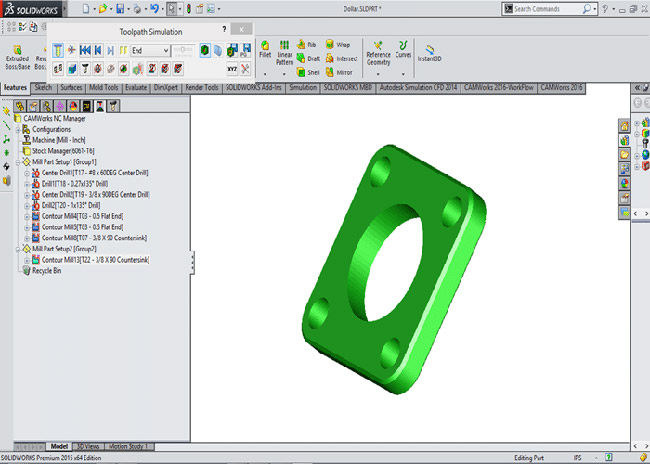Click the Shell tool
650x464 pixels.
[308, 72]
